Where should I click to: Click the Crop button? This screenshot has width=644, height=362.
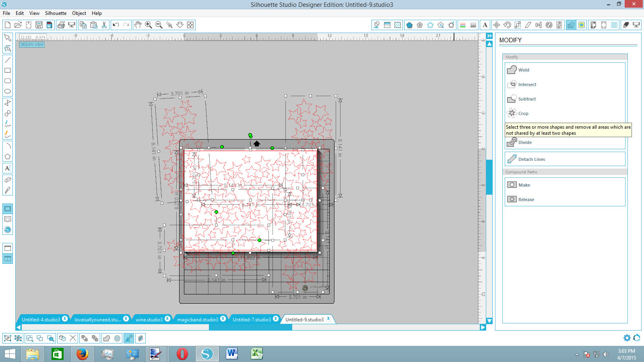[x=565, y=113]
